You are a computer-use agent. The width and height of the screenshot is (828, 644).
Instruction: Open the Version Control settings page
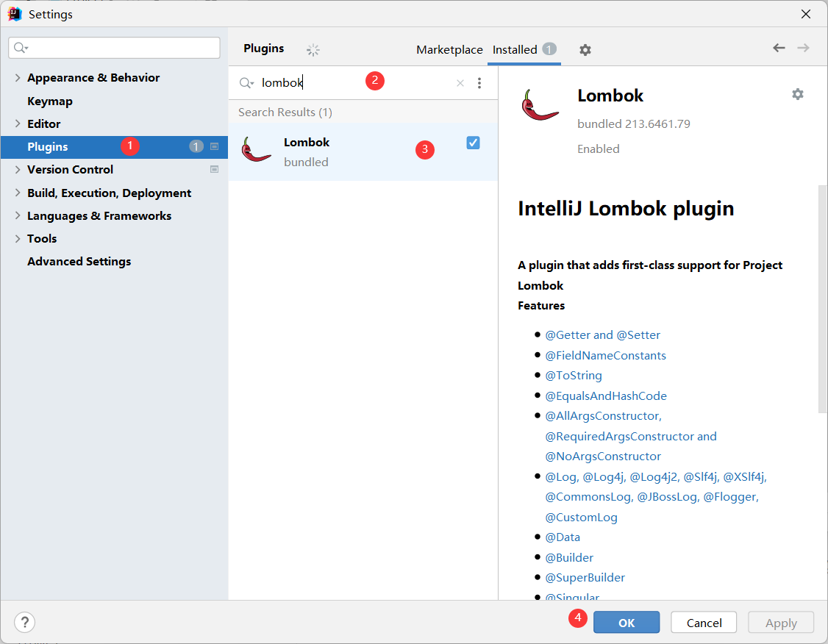71,169
